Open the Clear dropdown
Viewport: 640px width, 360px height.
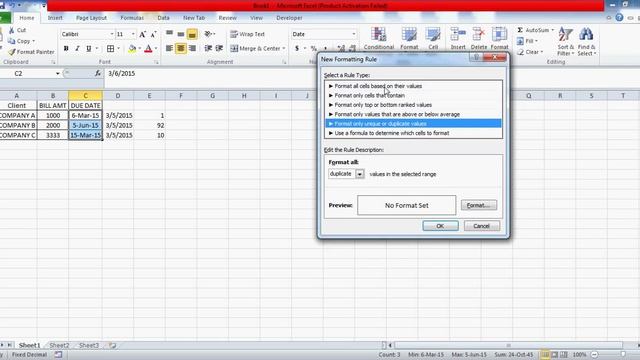[530, 52]
